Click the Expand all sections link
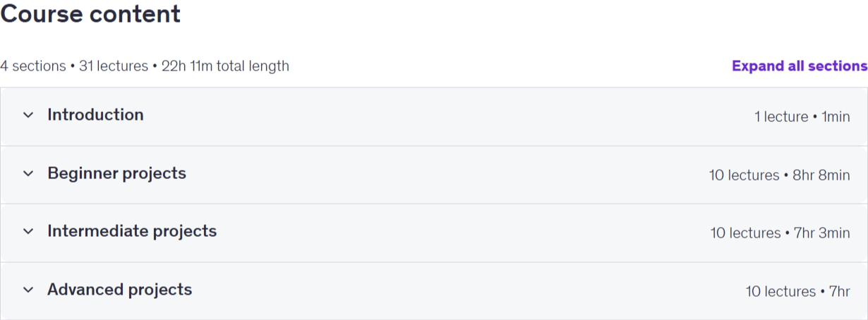Screen dimensions: 868x320 coord(800,66)
